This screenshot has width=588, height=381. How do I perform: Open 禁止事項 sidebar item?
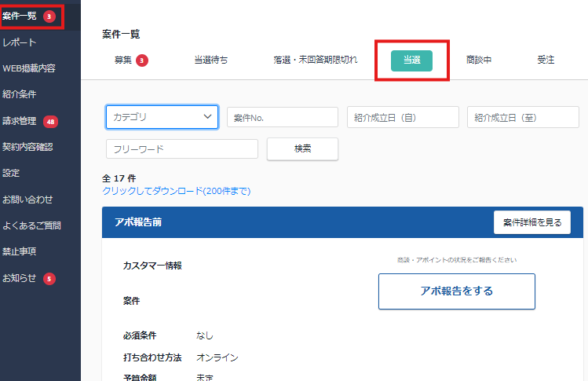(20, 251)
